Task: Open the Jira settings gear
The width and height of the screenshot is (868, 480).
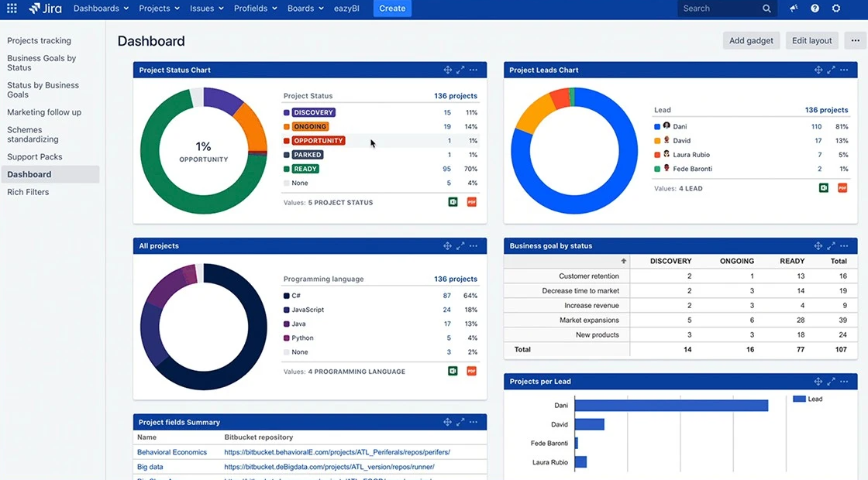Action: (x=835, y=9)
